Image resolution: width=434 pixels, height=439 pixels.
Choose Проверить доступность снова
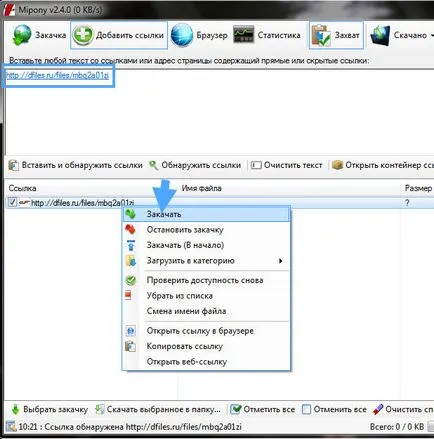point(206,280)
